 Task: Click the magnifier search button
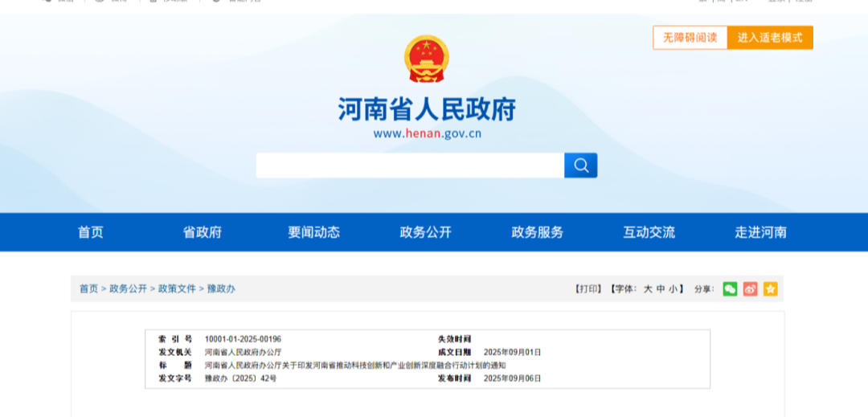click(x=581, y=166)
